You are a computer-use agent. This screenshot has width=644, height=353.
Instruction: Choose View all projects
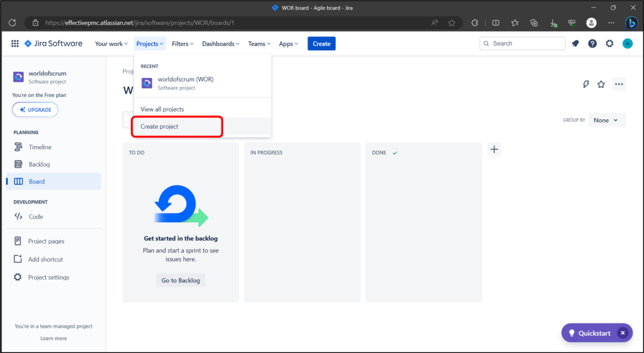tap(203, 109)
